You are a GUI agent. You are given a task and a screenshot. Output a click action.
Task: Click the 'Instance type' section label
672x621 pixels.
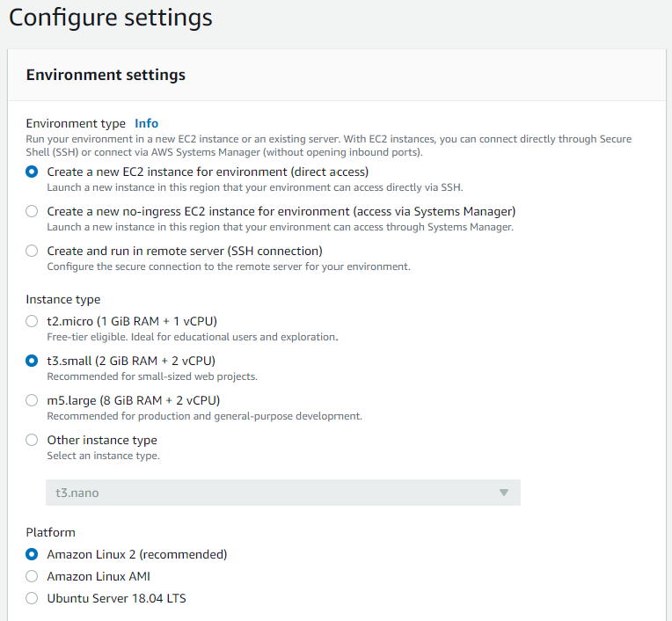coord(63,299)
